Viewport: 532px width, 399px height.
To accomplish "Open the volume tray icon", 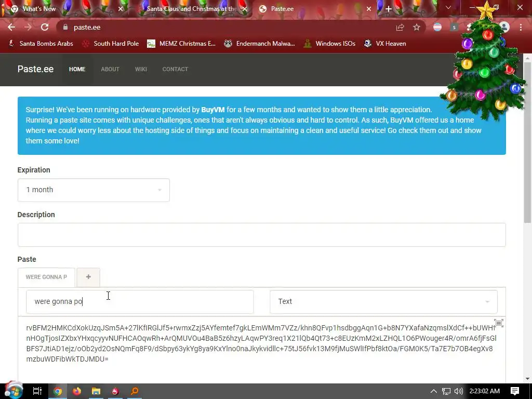I will [x=458, y=391].
